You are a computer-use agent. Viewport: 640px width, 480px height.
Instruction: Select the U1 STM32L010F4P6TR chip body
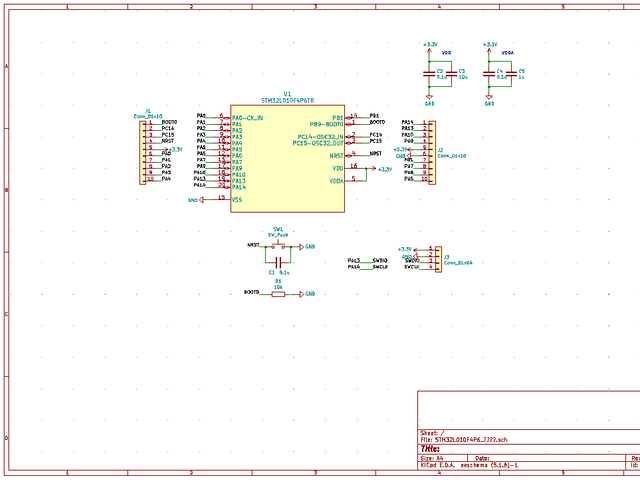pos(287,159)
